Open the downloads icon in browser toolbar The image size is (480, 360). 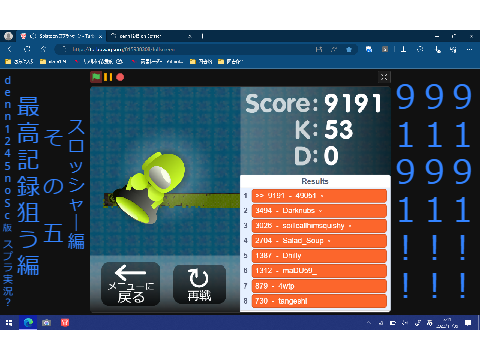pyautogui.click(x=403, y=49)
